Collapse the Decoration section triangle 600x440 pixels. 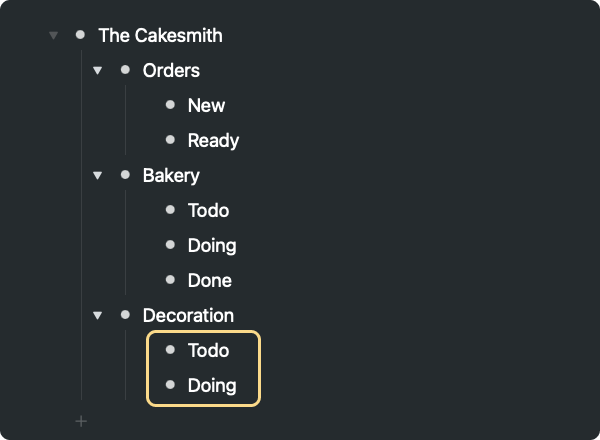97,316
